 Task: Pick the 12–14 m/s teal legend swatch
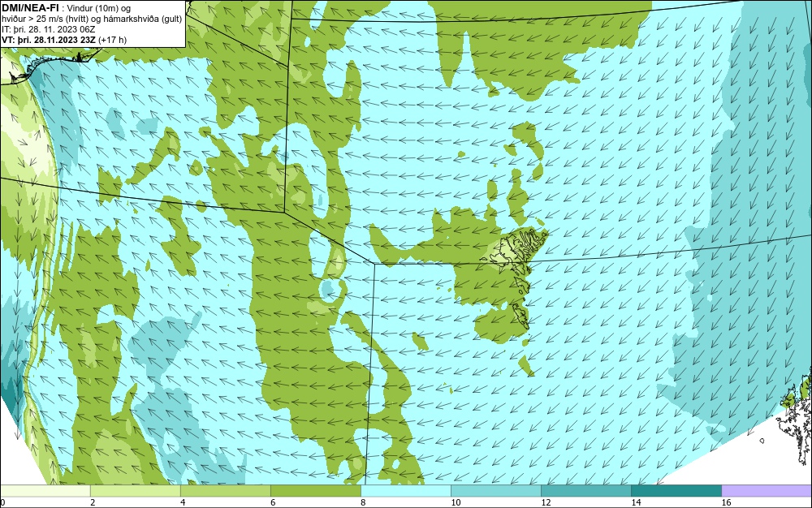pos(586,490)
